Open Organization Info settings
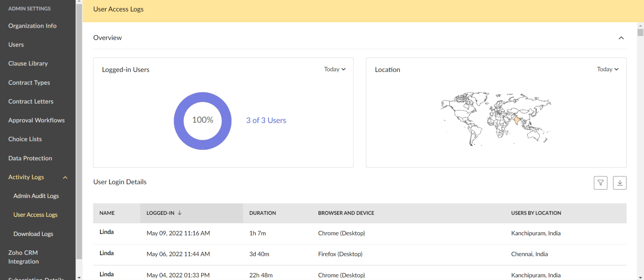 tap(32, 26)
